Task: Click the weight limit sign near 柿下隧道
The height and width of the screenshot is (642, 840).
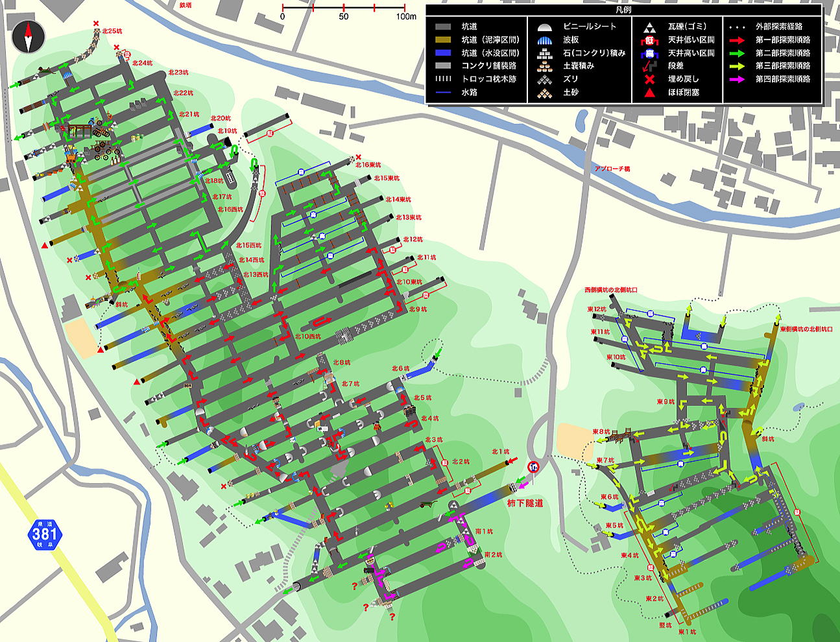Action: 533,467
